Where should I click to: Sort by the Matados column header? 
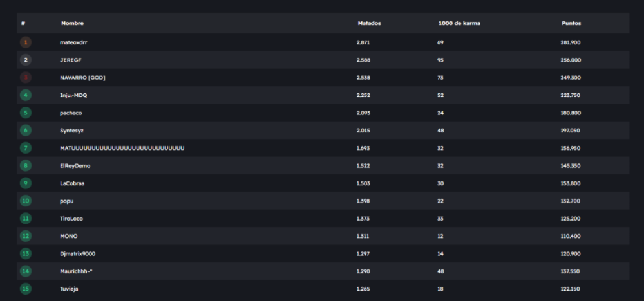pos(369,23)
